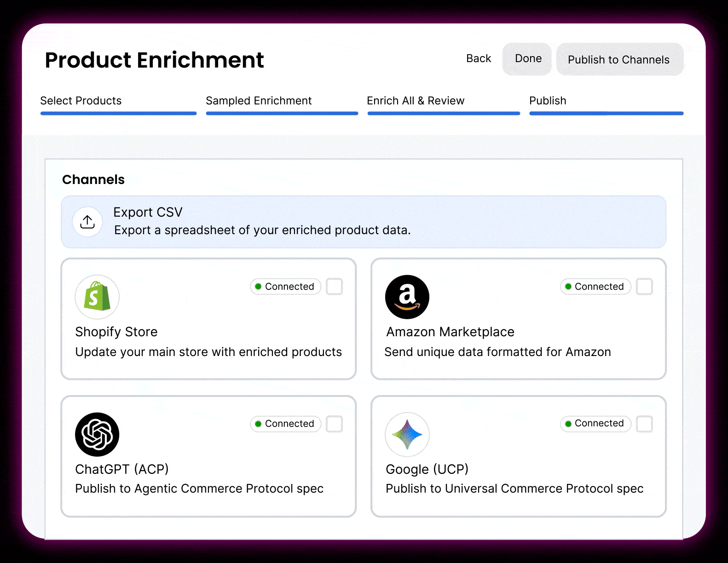728x563 pixels.
Task: Choose the Export CSV option banner
Action: pyautogui.click(x=364, y=222)
